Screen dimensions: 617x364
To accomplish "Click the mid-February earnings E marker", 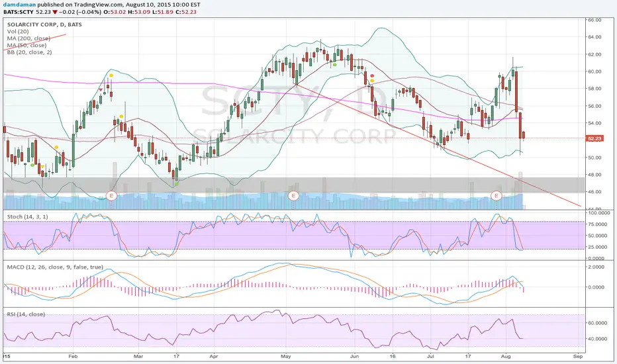I will (x=111, y=195).
